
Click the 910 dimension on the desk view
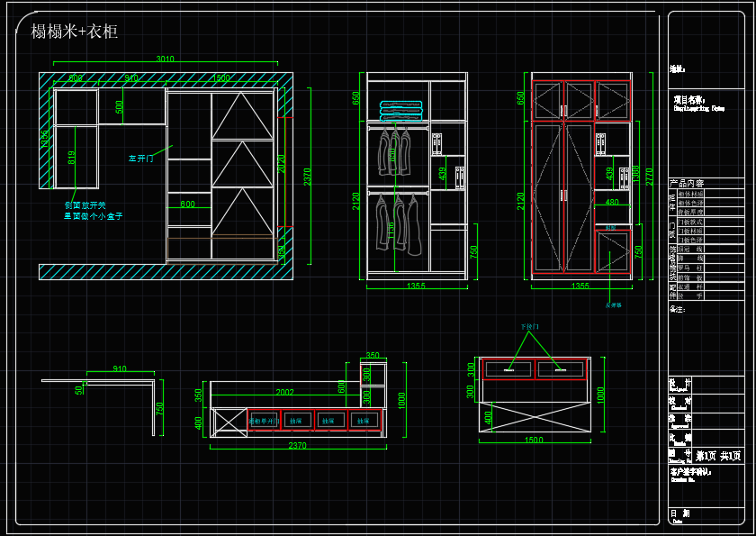[x=120, y=370]
